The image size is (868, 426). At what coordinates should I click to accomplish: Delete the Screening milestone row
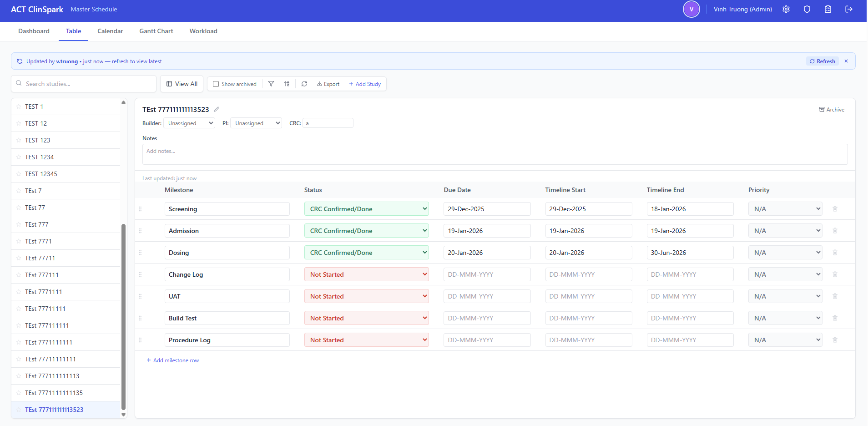coord(835,209)
